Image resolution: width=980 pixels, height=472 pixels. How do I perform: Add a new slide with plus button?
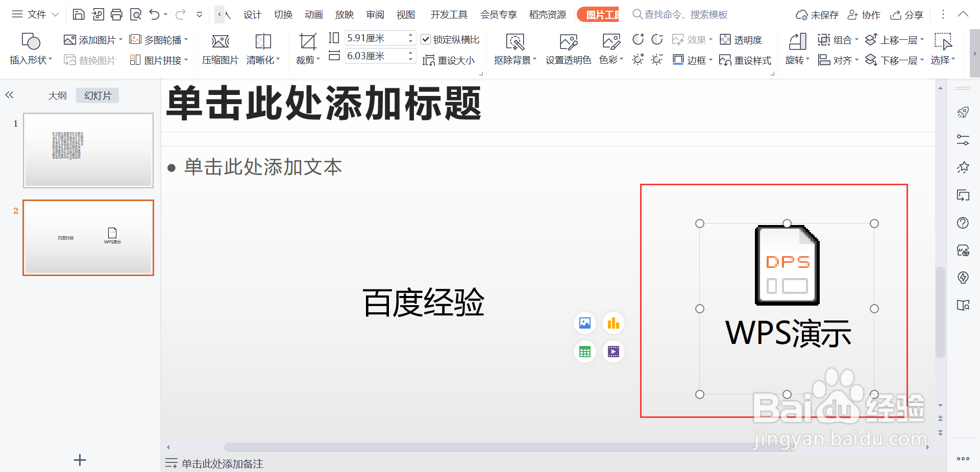80,460
